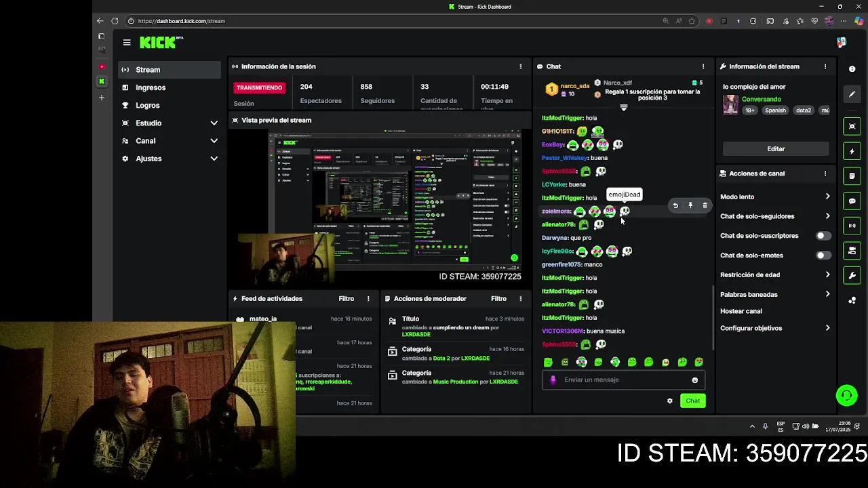Open system tray volume icon
This screenshot has width=868, height=488.
[805, 426]
